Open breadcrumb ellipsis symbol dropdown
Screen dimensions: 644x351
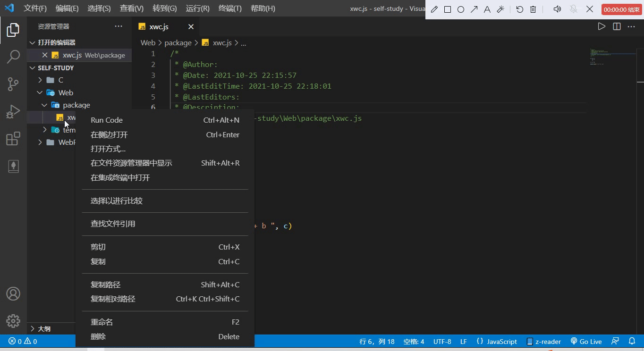tap(244, 43)
